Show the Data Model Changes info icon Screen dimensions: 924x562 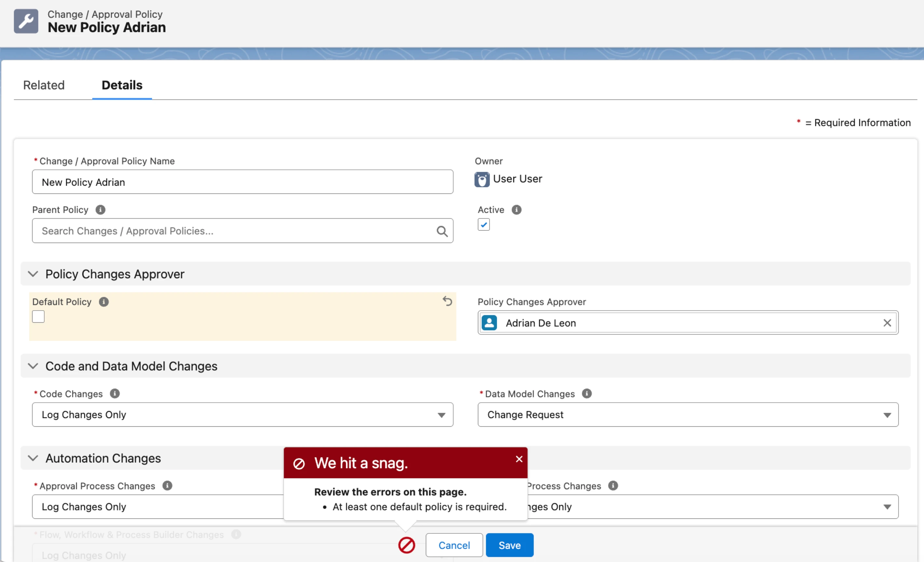[587, 394]
